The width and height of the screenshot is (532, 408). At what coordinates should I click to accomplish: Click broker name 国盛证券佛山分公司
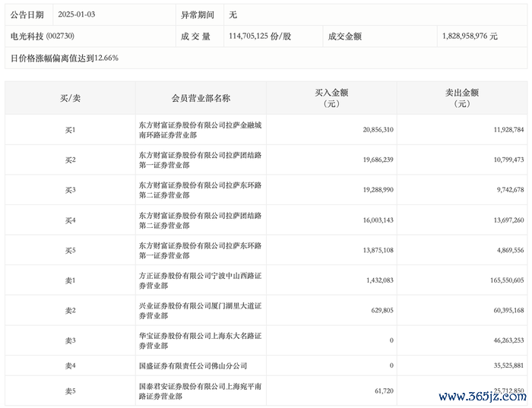[193, 366]
